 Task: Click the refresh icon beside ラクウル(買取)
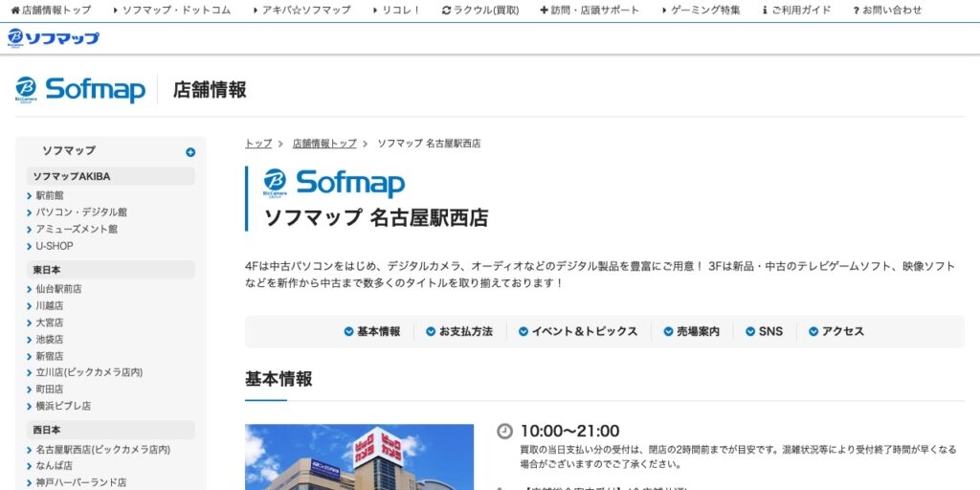coord(446,10)
